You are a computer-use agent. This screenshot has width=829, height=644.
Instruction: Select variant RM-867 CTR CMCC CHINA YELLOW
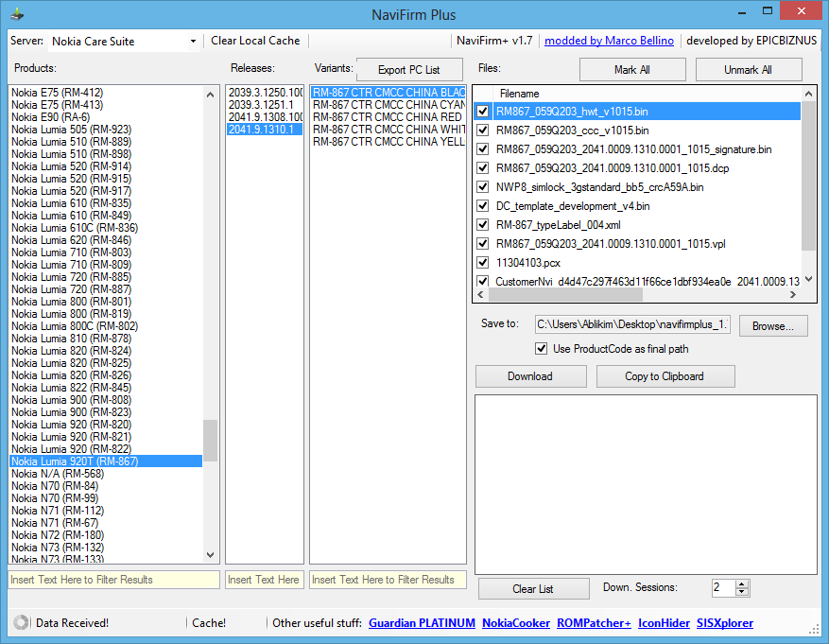[389, 142]
